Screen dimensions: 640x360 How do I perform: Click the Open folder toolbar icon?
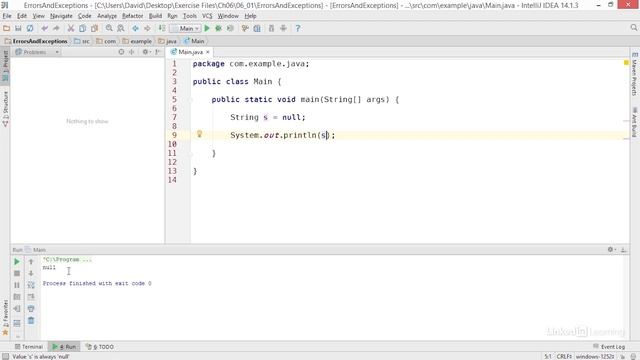(6, 28)
